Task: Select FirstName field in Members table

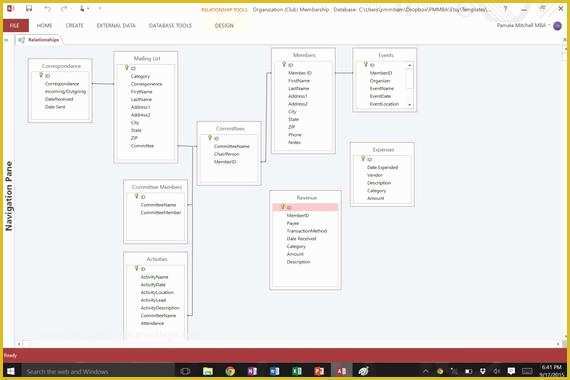Action: coord(299,81)
